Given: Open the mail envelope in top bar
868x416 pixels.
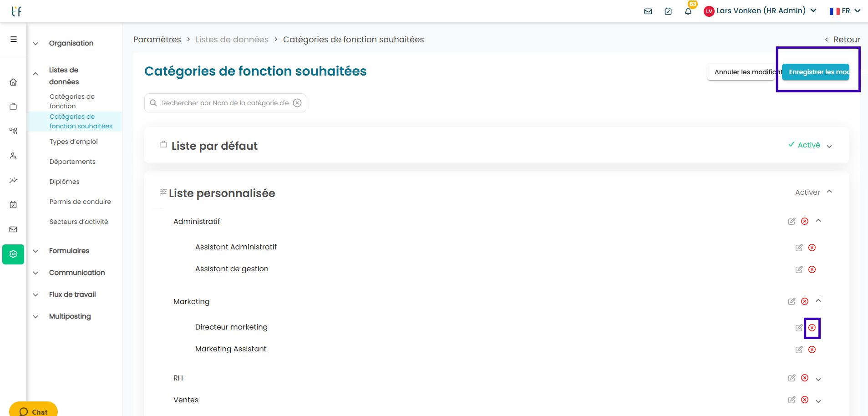Looking at the screenshot, I should [648, 11].
